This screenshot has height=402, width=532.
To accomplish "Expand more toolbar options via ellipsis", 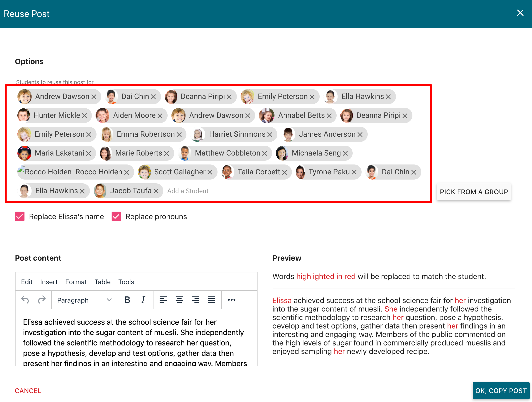I will (x=231, y=300).
